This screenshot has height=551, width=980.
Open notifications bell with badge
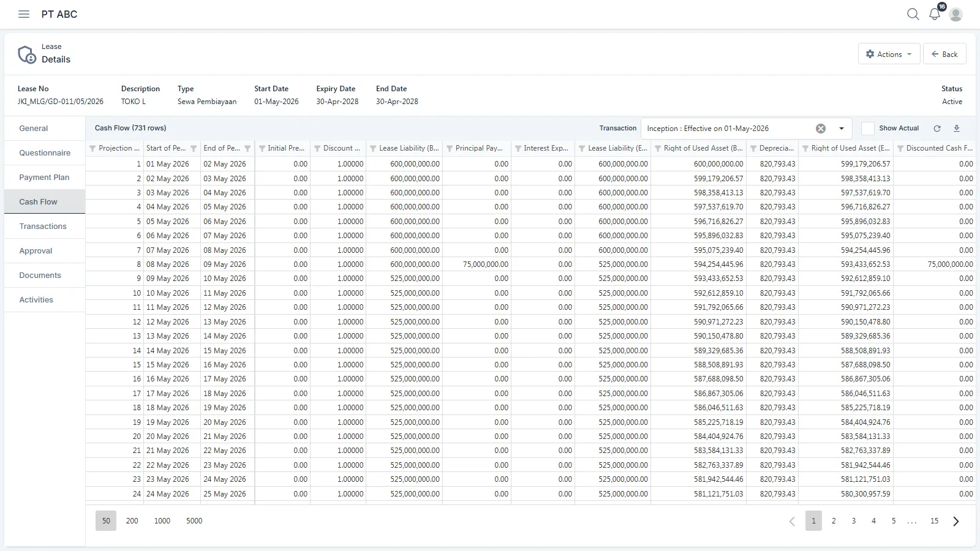935,14
